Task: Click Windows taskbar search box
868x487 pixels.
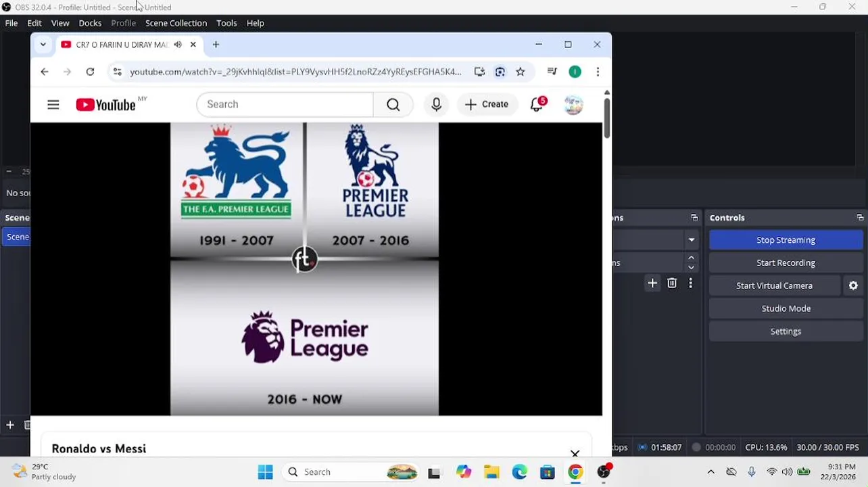Action: point(352,472)
